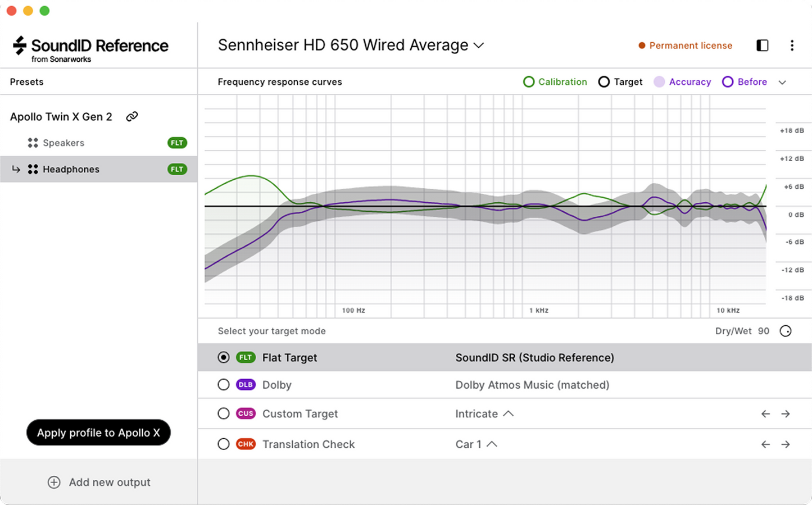The height and width of the screenshot is (505, 812).
Task: Click the Select your target mode label
Action: click(x=272, y=331)
